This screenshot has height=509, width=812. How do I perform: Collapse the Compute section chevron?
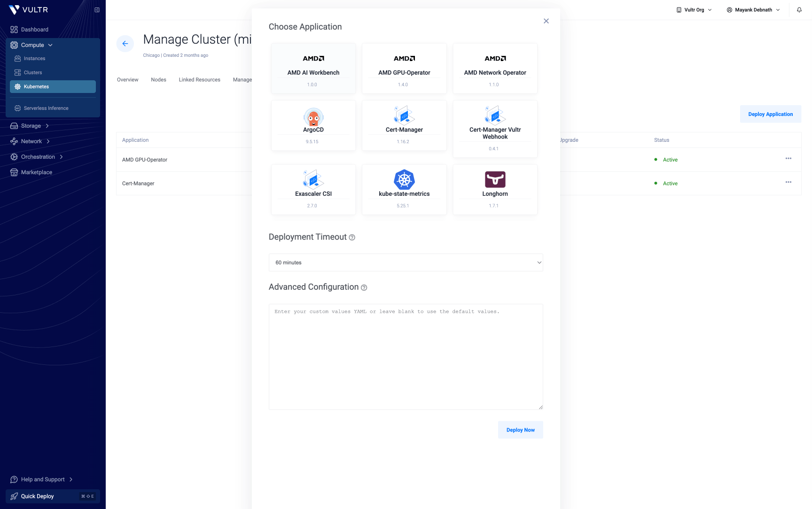click(50, 45)
